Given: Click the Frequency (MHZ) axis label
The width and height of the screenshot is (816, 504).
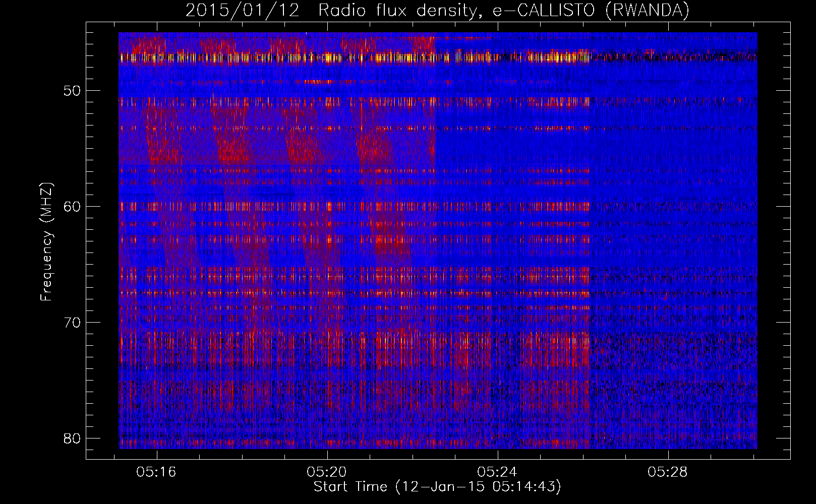Looking at the screenshot, I should (46, 242).
